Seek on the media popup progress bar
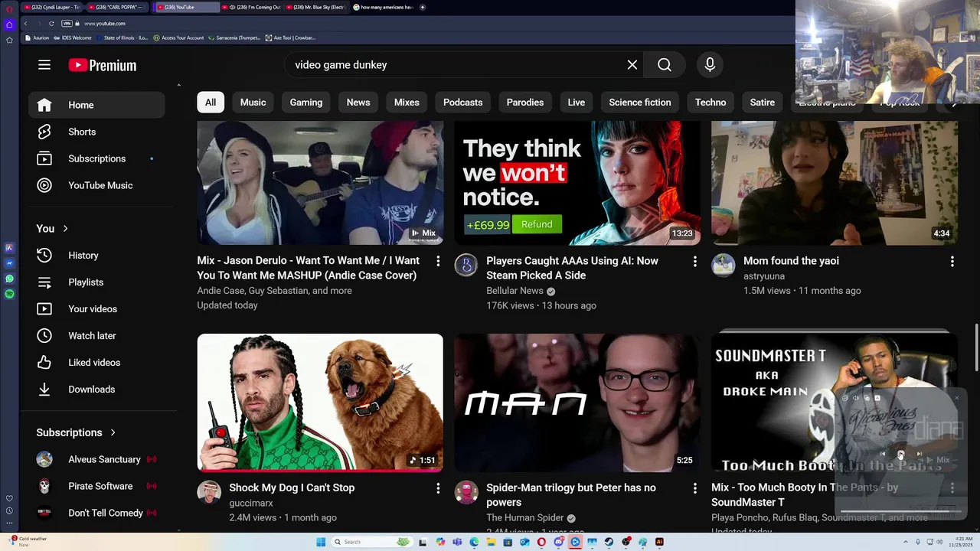980x551 pixels. click(900, 511)
